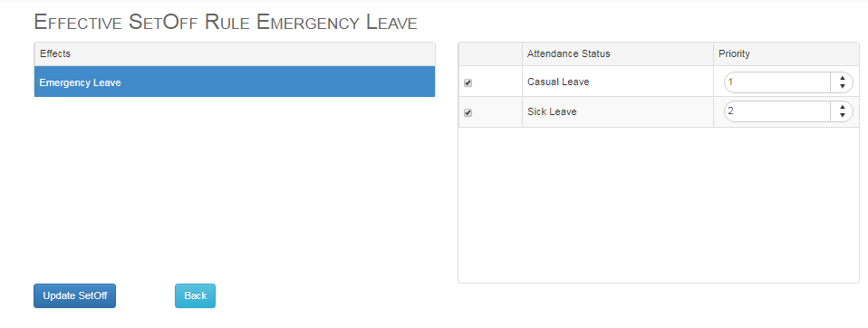Click empty area below the attendance table rows
Viewport: 868px width, 328px height.
point(659,205)
